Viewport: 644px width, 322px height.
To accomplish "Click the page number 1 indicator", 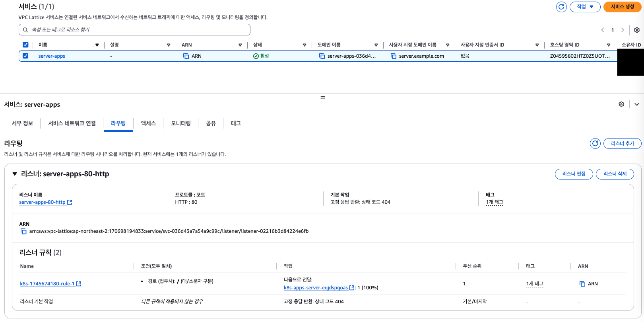I will [613, 30].
